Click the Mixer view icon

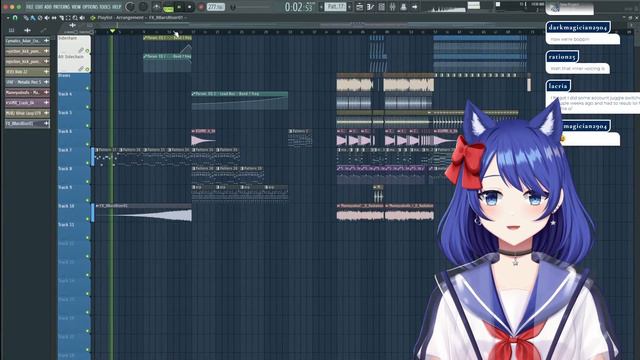393,7
